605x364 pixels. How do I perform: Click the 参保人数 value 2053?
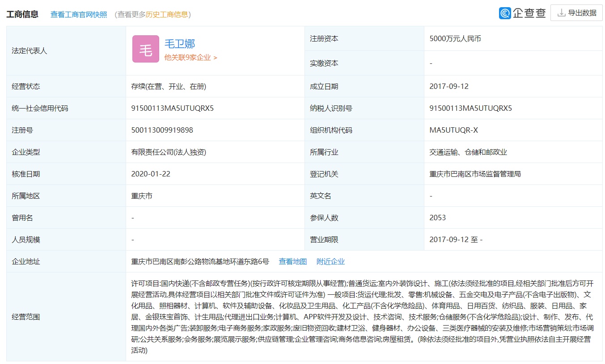click(437, 218)
